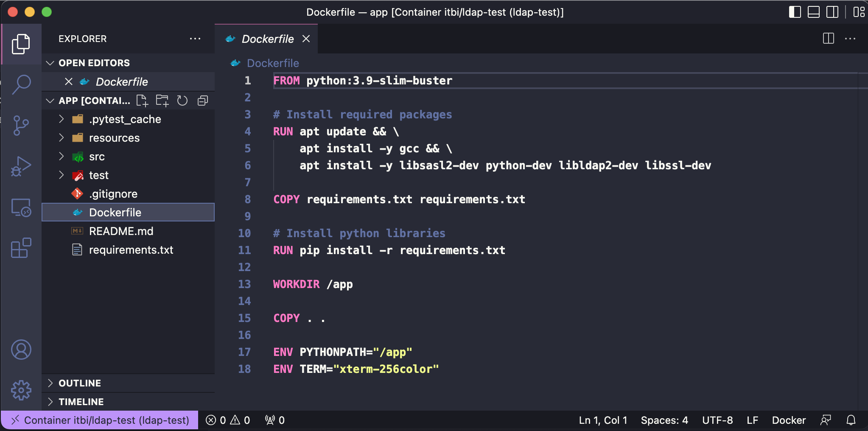Click the New File icon in explorer
This screenshot has width=868, height=431.
(x=142, y=101)
